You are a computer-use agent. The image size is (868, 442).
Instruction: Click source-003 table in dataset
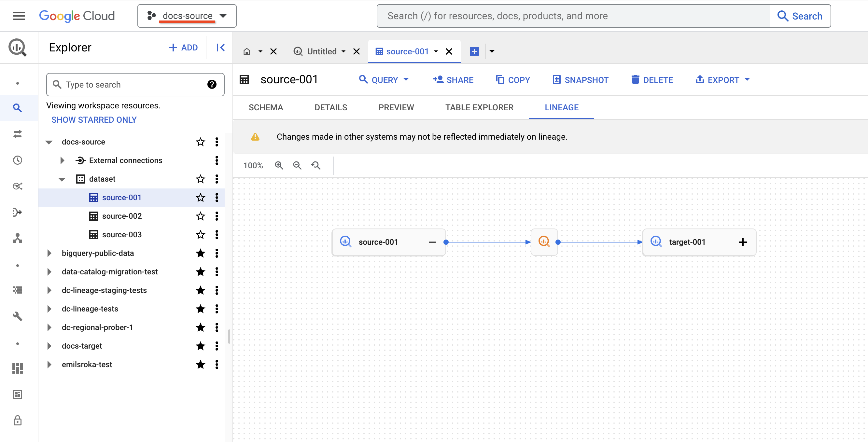[x=122, y=234]
